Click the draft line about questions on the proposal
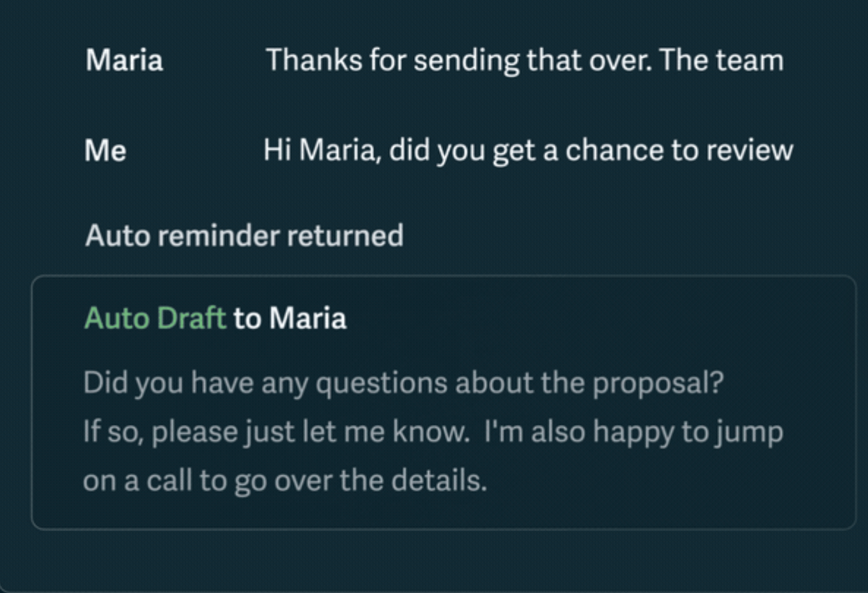 coord(404,383)
